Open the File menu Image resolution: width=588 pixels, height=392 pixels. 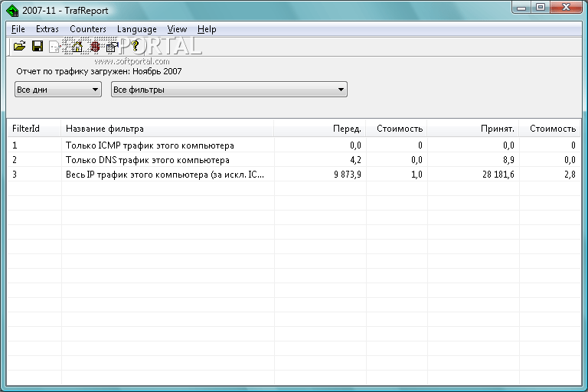coord(18,29)
